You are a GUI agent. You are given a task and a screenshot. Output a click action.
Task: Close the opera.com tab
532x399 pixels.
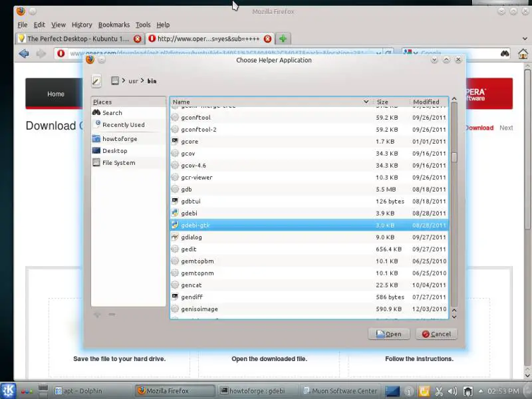point(267,39)
